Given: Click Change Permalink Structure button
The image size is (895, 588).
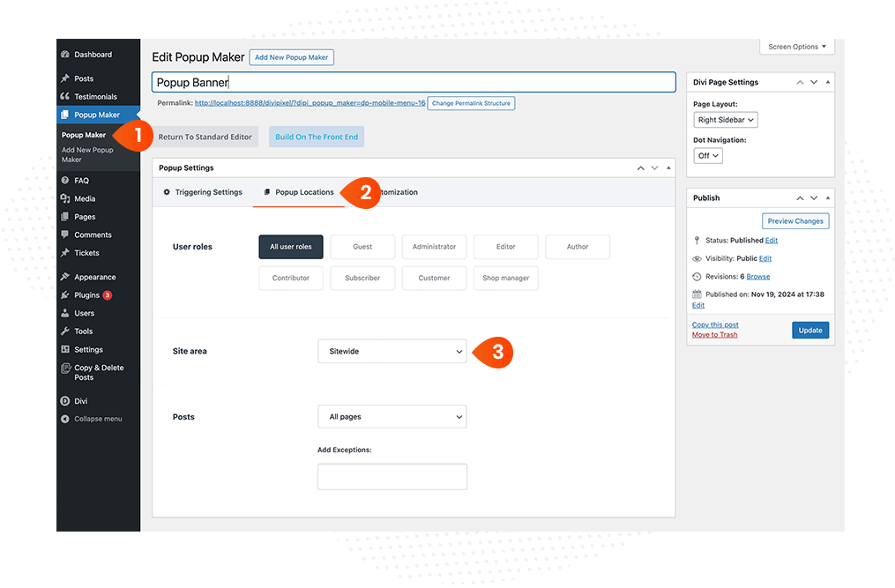Looking at the screenshot, I should click(471, 103).
